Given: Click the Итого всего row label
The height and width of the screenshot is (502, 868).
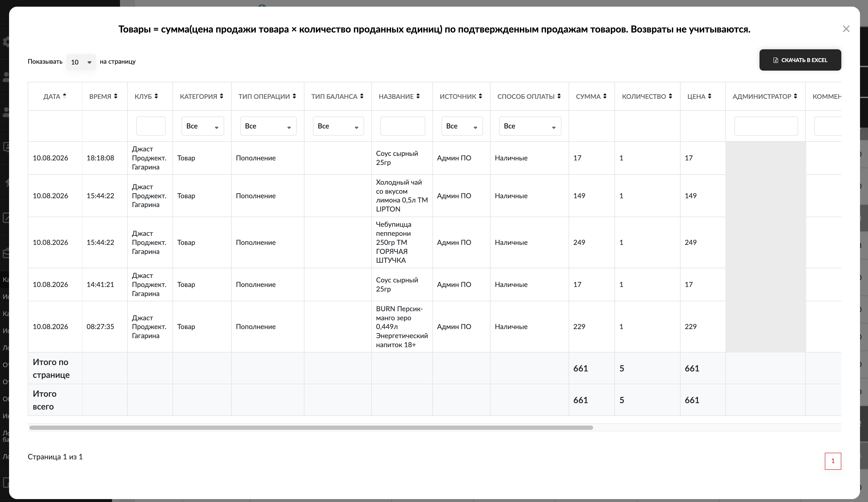Looking at the screenshot, I should pos(45,400).
